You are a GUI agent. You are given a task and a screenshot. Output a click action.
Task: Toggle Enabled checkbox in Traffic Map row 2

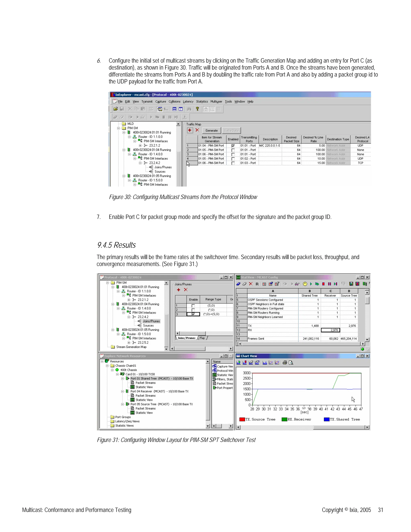[233, 150]
